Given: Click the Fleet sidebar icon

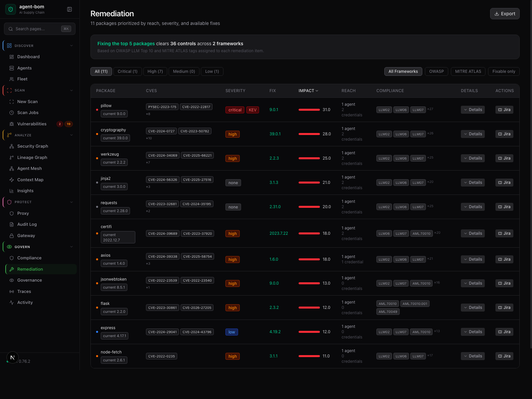Looking at the screenshot, I should pos(12,79).
